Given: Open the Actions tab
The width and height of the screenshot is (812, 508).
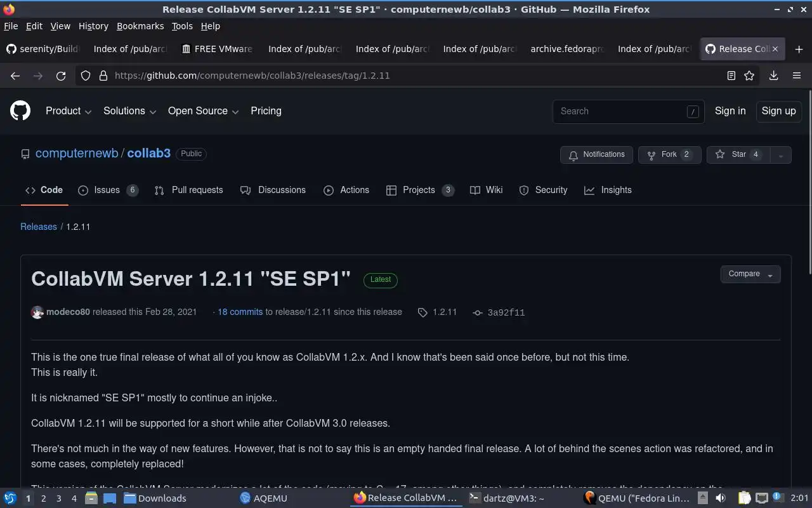Looking at the screenshot, I should [x=346, y=190].
